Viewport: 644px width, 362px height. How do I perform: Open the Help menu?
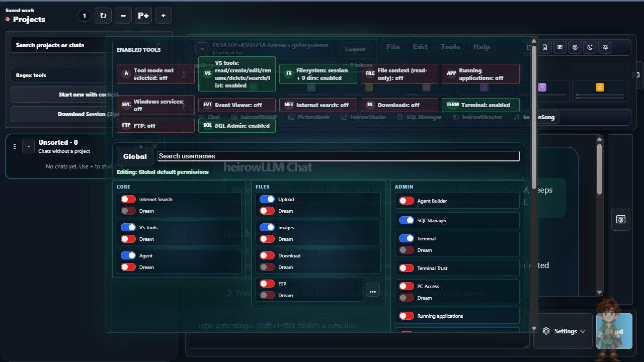(x=481, y=47)
